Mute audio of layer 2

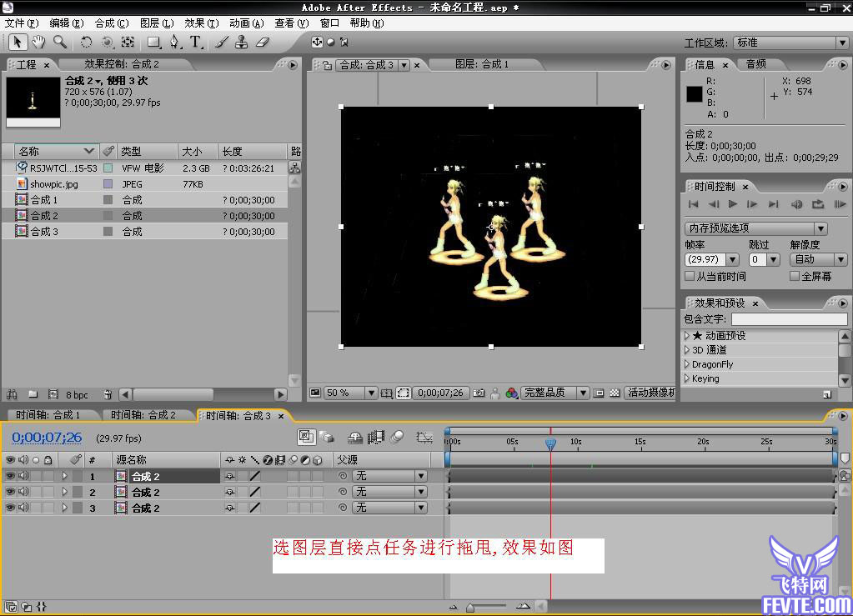(x=23, y=492)
